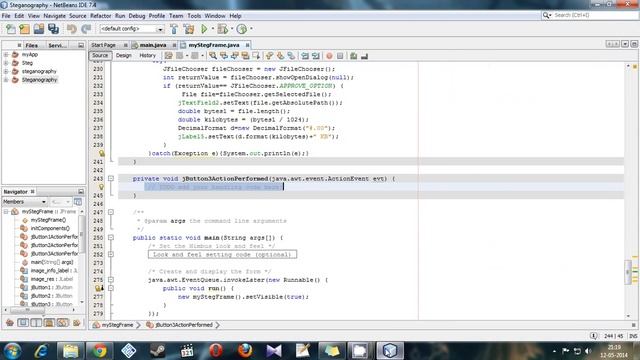Image resolution: width=640 pixels, height=360 pixels.
Task: Click the Clean and Build Project icon
Action: coord(189,29)
